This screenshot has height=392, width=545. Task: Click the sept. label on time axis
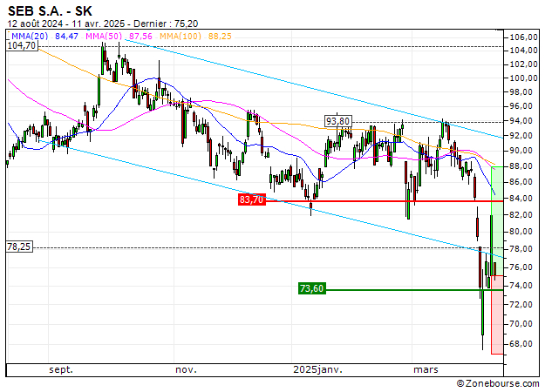tap(61, 369)
